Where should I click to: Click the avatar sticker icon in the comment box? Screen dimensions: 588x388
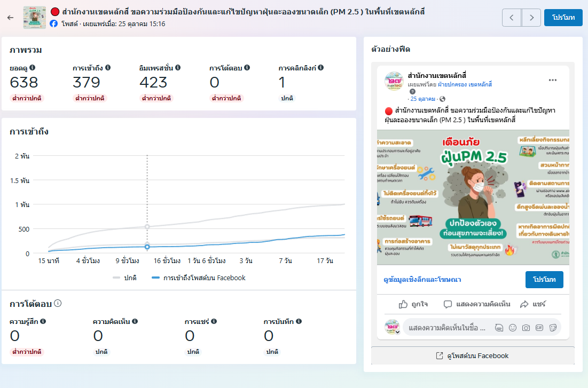tap(499, 327)
